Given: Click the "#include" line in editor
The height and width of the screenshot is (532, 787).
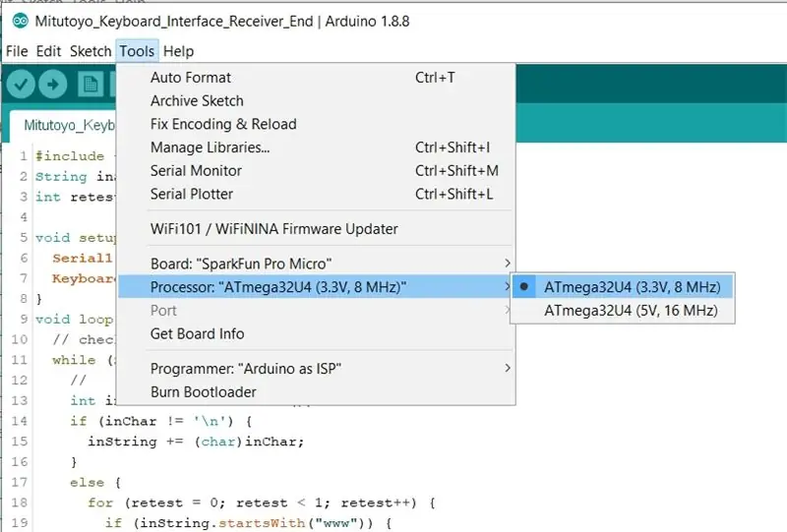Looking at the screenshot, I should click(69, 156).
